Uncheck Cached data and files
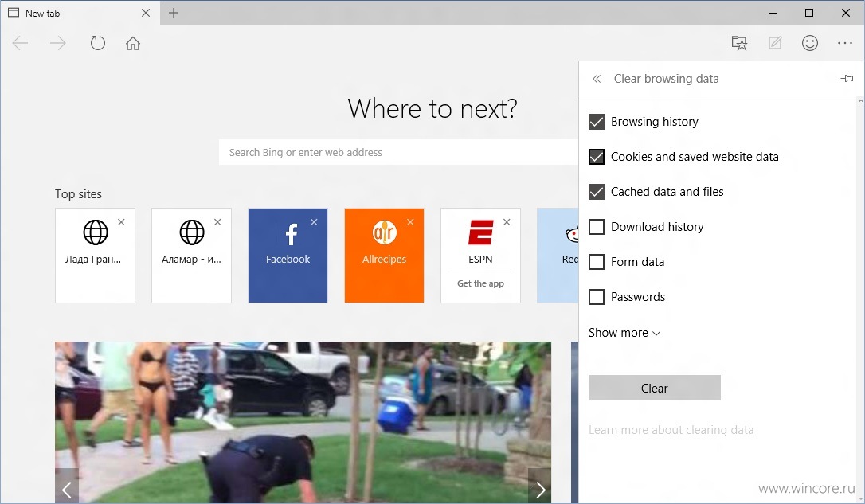 pyautogui.click(x=597, y=192)
